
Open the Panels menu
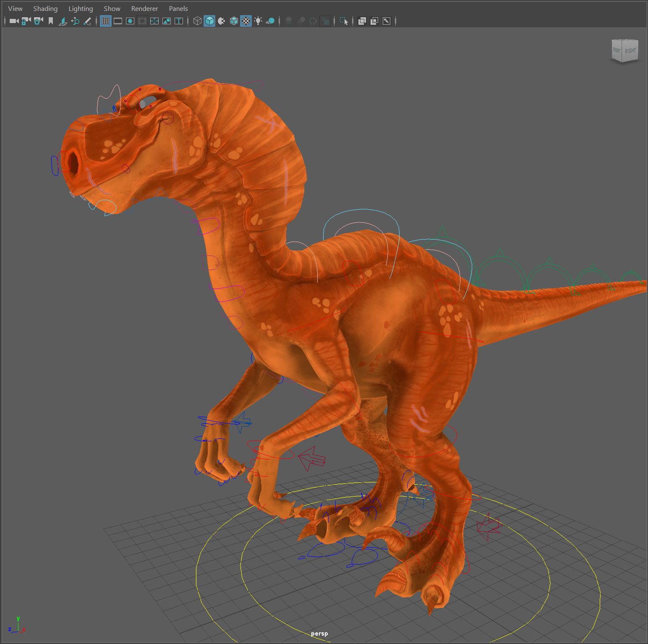(x=178, y=8)
